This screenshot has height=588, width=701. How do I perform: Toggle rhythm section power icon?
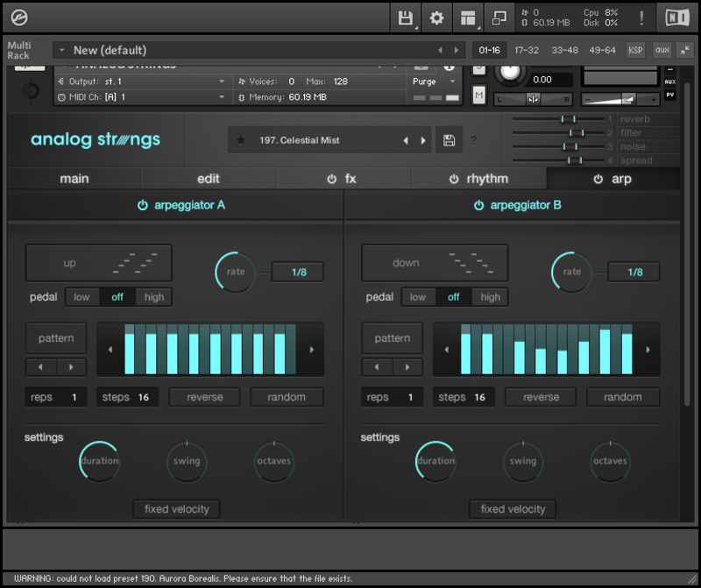click(x=454, y=179)
